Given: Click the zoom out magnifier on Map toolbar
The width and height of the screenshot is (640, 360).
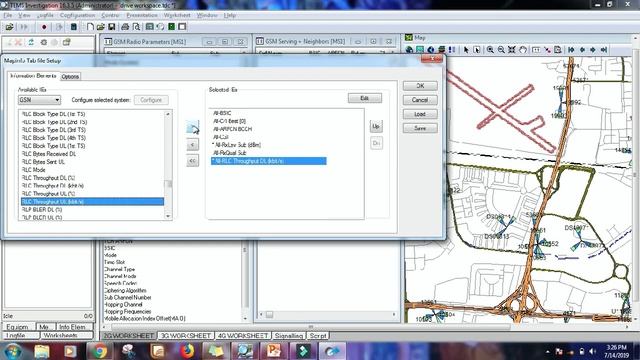Looking at the screenshot, I should (x=501, y=50).
